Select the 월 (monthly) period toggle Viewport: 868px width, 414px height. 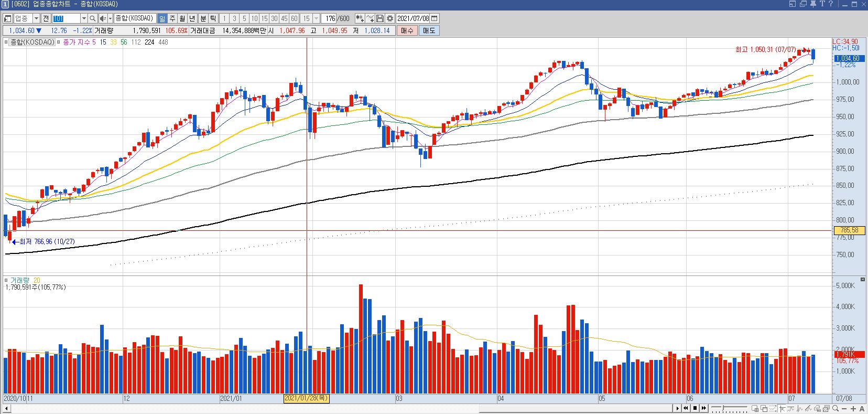tap(182, 18)
